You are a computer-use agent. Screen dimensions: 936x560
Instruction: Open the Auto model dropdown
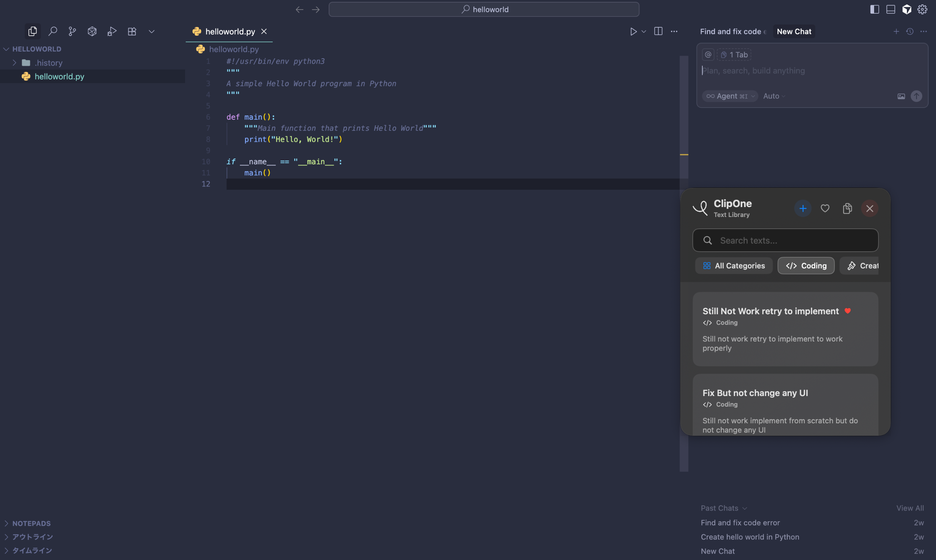point(774,96)
